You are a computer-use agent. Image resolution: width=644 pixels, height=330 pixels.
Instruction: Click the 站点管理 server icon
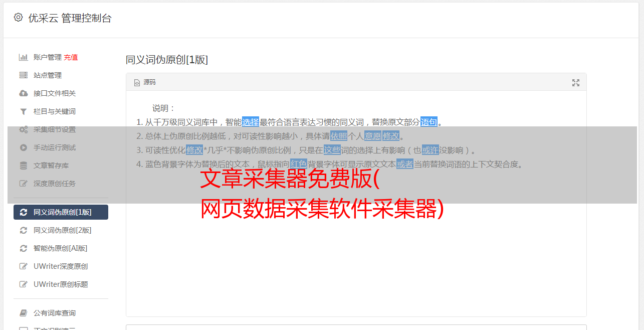[x=23, y=75]
